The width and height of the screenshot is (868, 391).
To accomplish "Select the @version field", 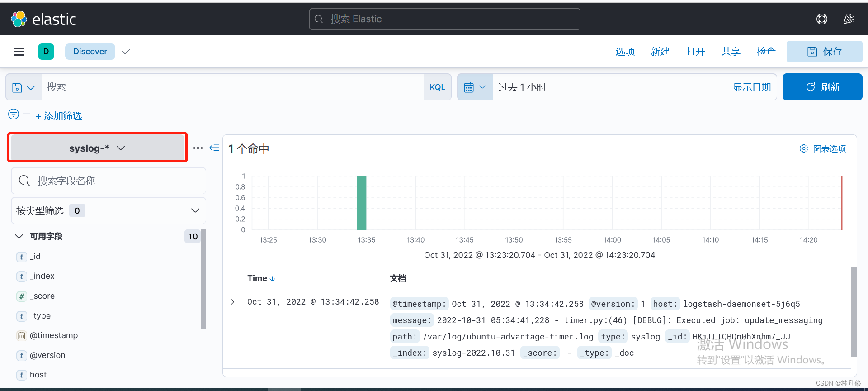I will (x=47, y=355).
